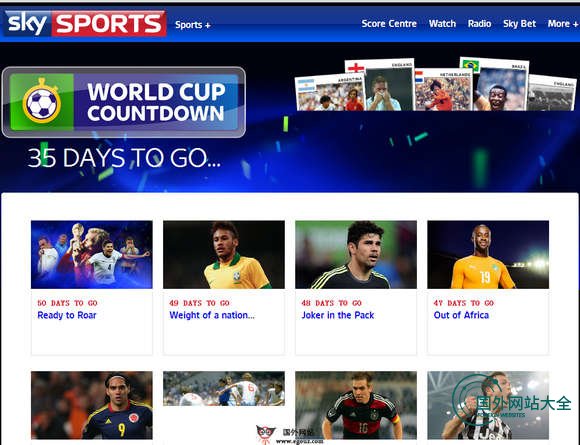This screenshot has width=580, height=445.
Task: Expand the Sports + menu
Action: 193,25
